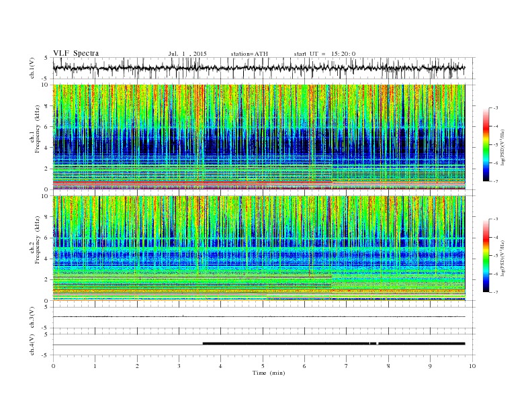Click time axis tick label "1"
Viewport: 532px width, 411px height.
click(x=95, y=366)
